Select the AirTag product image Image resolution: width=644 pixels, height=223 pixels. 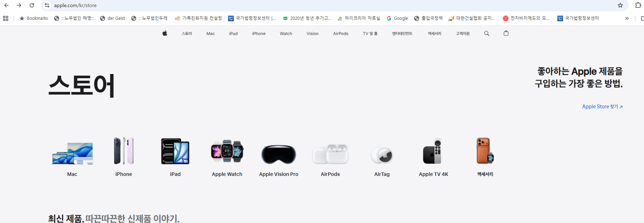[382, 155]
